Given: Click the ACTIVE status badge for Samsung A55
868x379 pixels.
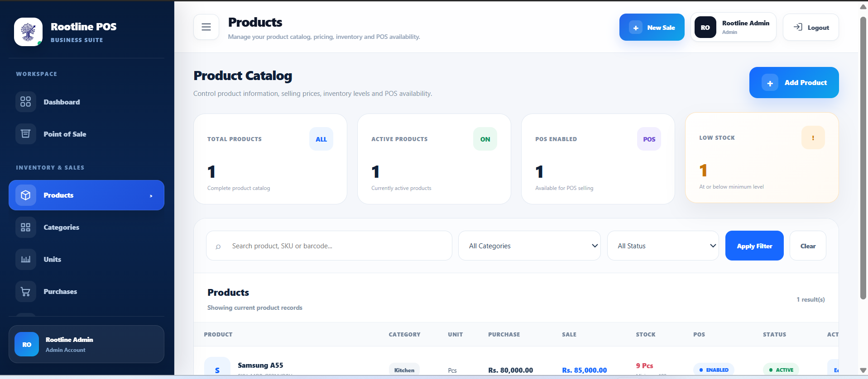Looking at the screenshot, I should click(x=781, y=370).
